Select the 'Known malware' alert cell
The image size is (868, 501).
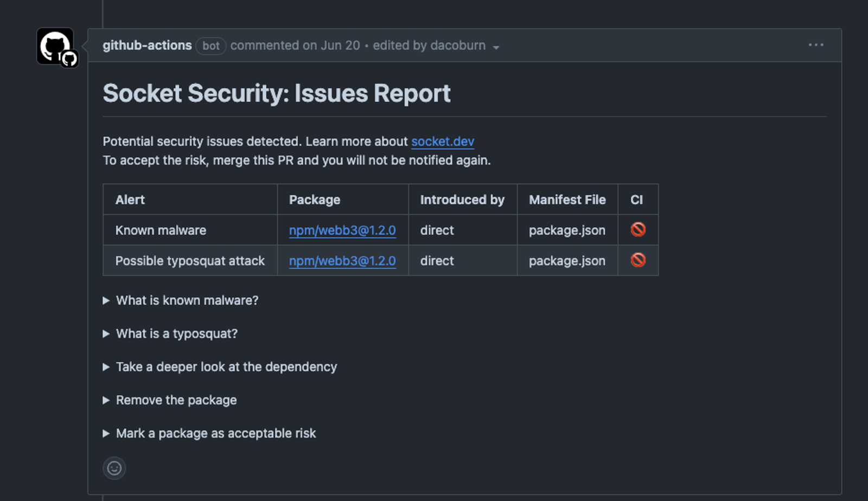(x=190, y=230)
